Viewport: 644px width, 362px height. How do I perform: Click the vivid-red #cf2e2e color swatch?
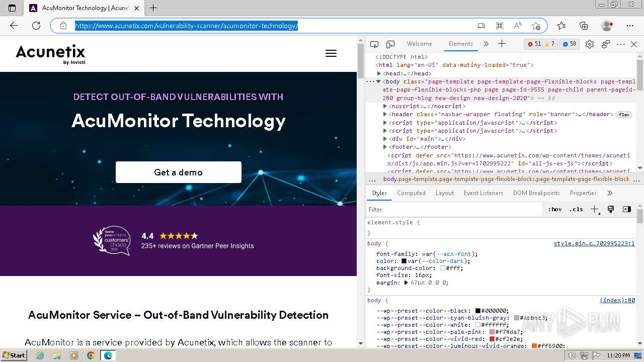point(492,339)
